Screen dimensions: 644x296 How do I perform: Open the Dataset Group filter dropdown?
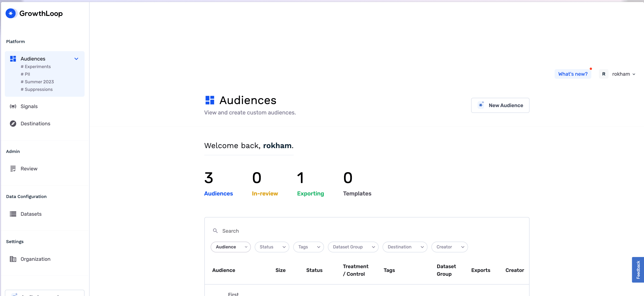coord(353,247)
